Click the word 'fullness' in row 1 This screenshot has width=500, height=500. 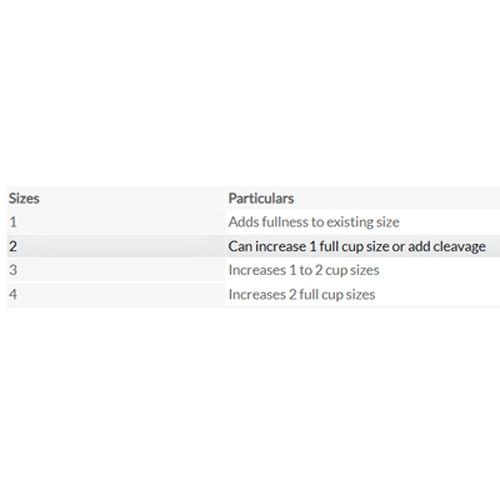tap(285, 222)
